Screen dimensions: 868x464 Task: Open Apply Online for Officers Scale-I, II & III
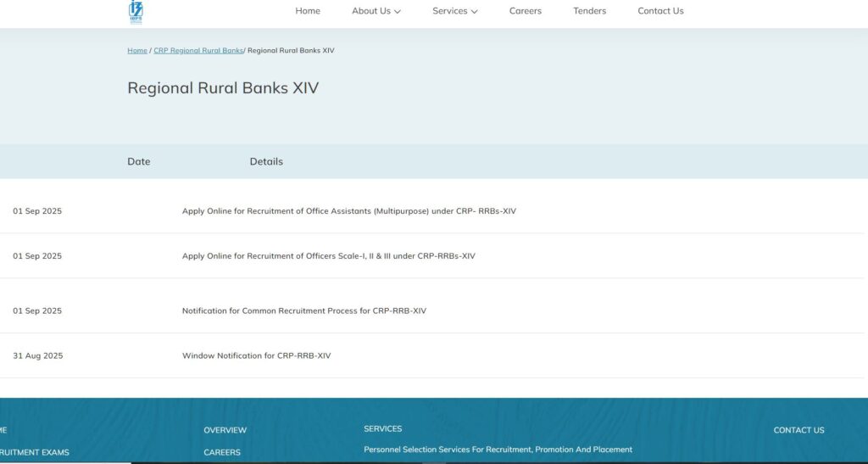click(x=328, y=256)
